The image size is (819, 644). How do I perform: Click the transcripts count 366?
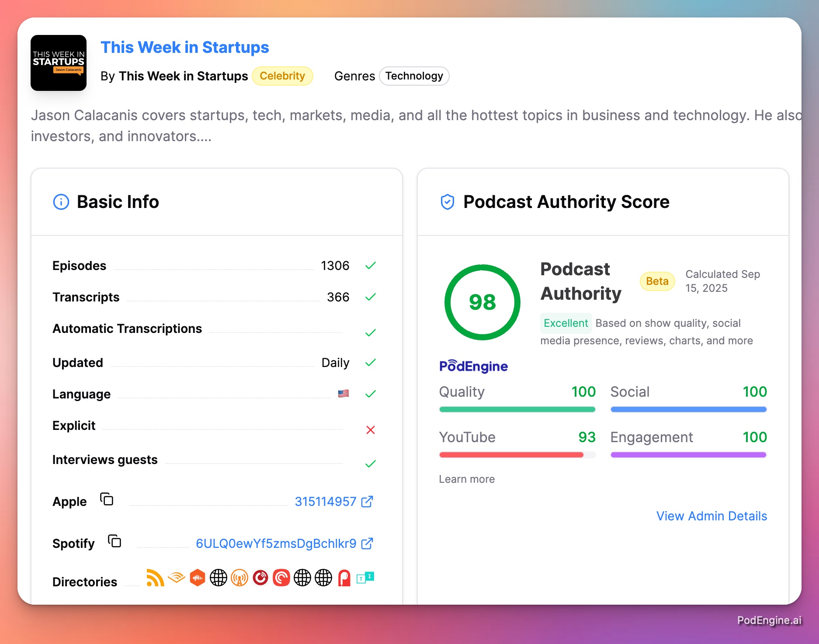click(338, 297)
